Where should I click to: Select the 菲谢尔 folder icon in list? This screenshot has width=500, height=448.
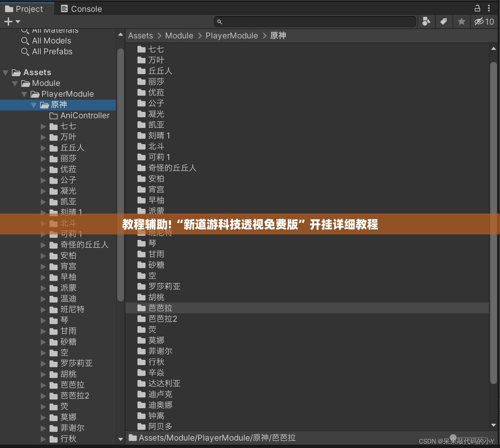click(x=142, y=351)
